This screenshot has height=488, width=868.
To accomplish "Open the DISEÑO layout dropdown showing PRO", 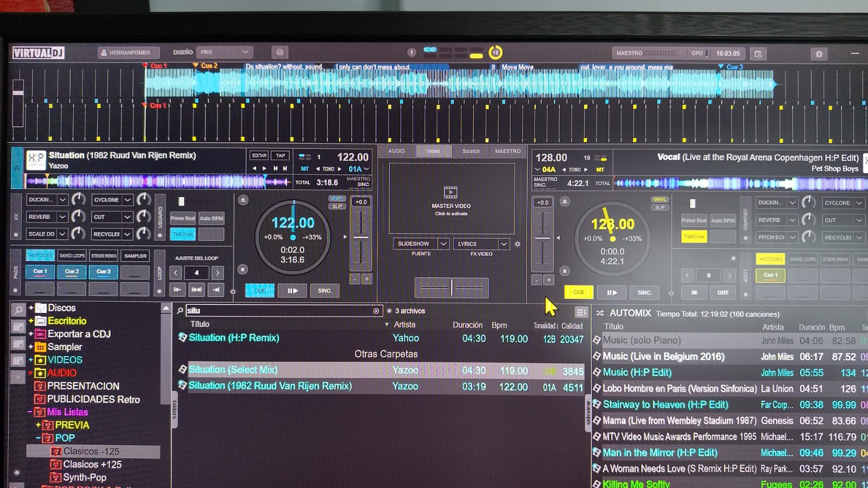I will coord(224,52).
